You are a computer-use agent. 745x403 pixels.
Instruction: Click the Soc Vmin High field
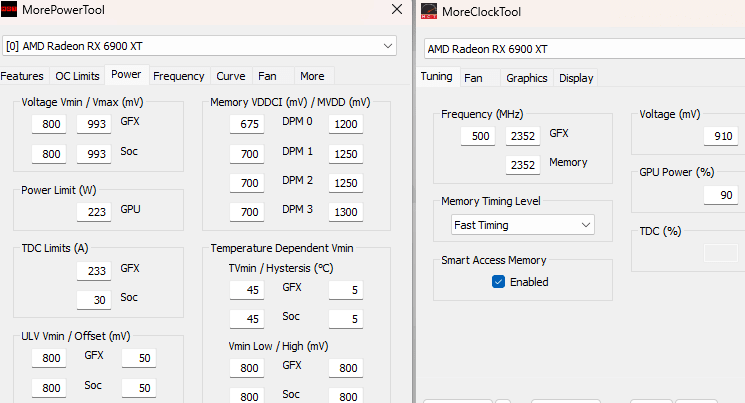346,396
